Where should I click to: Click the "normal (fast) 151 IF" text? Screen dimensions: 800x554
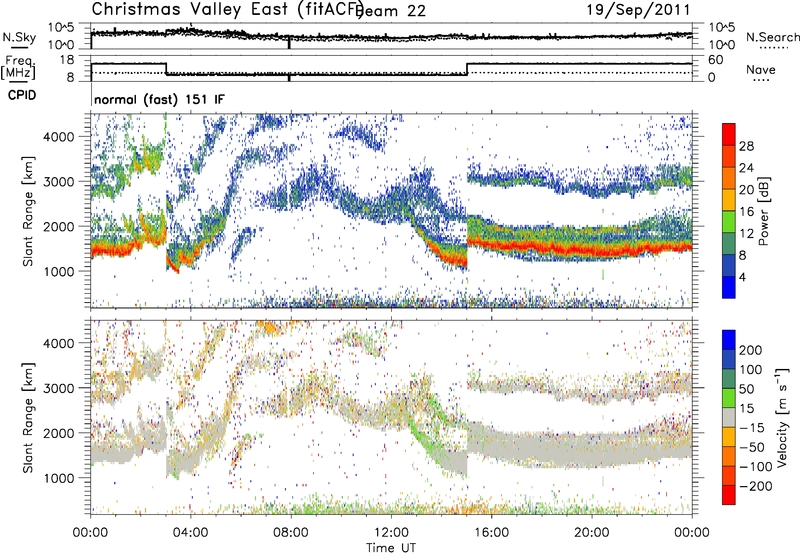point(159,99)
